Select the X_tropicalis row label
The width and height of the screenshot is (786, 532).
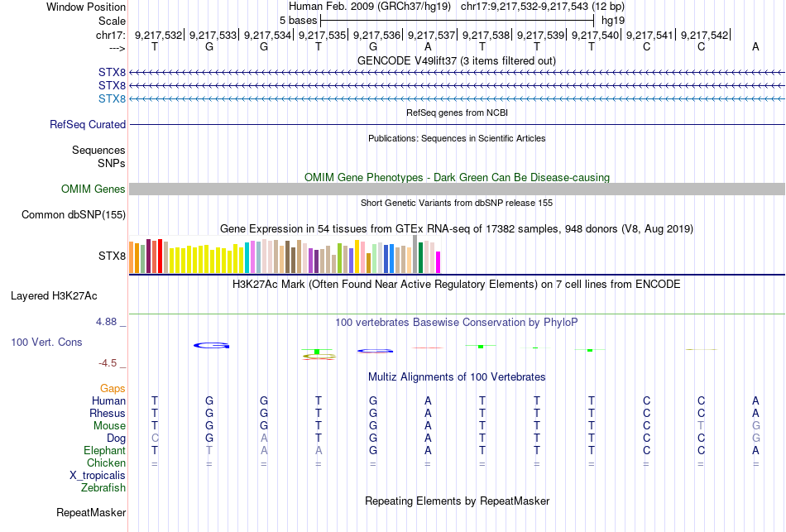98,476
